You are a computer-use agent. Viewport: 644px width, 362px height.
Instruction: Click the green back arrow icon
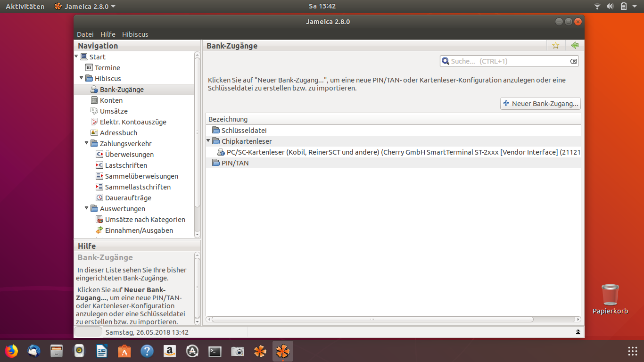[575, 45]
